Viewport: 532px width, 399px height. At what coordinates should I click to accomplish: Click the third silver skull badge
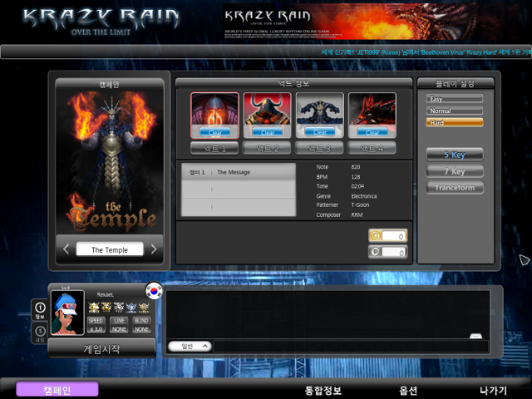tap(119, 308)
